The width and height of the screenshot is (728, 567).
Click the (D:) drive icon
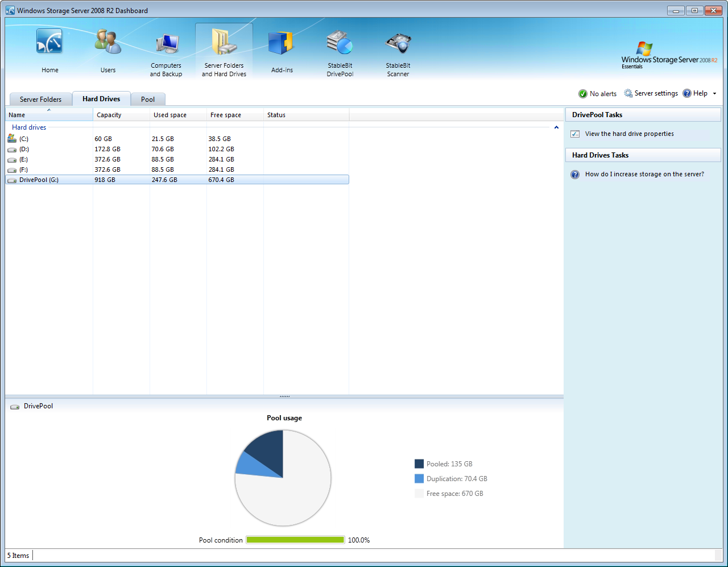point(12,149)
